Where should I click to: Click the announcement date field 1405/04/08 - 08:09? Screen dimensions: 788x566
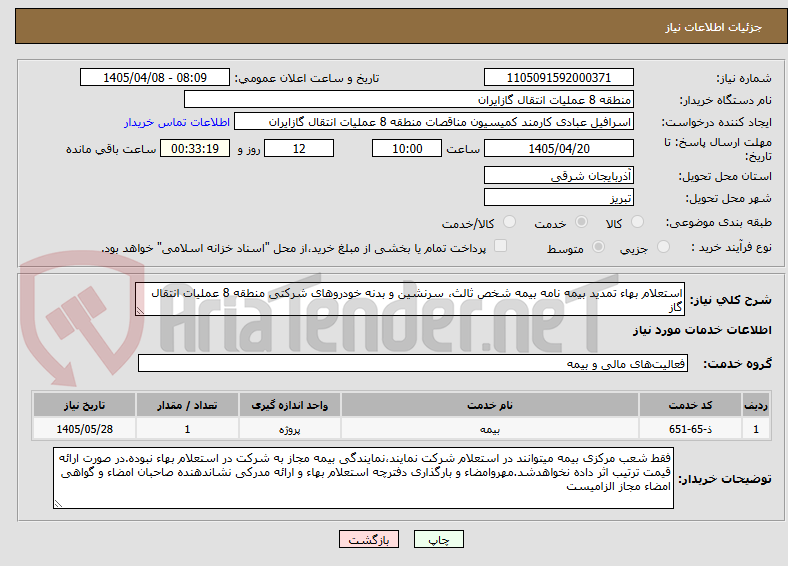click(x=155, y=77)
